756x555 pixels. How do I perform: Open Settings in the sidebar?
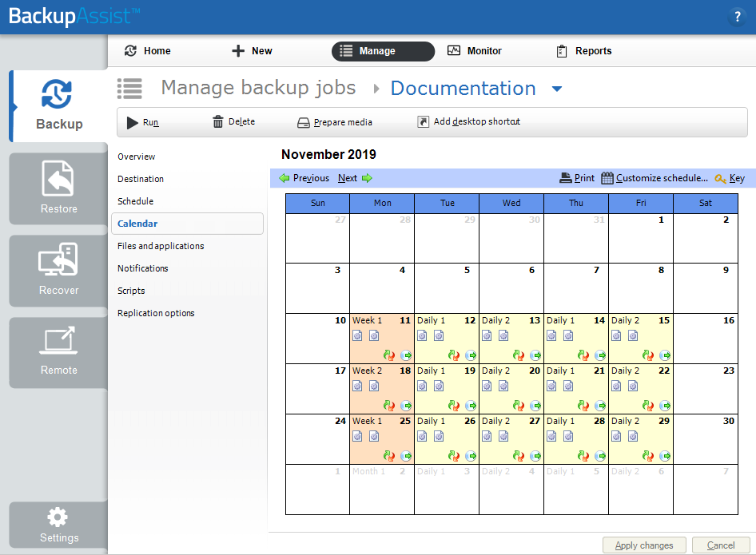click(x=58, y=525)
